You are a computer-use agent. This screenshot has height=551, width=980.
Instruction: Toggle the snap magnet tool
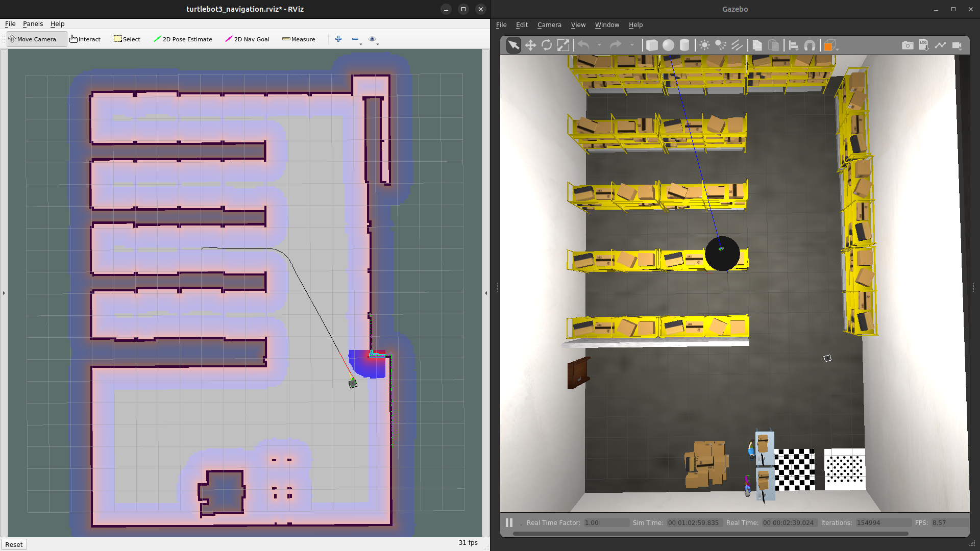(810, 45)
